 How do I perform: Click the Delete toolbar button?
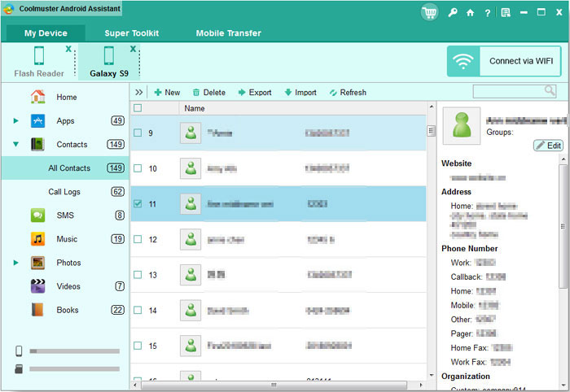(x=208, y=93)
